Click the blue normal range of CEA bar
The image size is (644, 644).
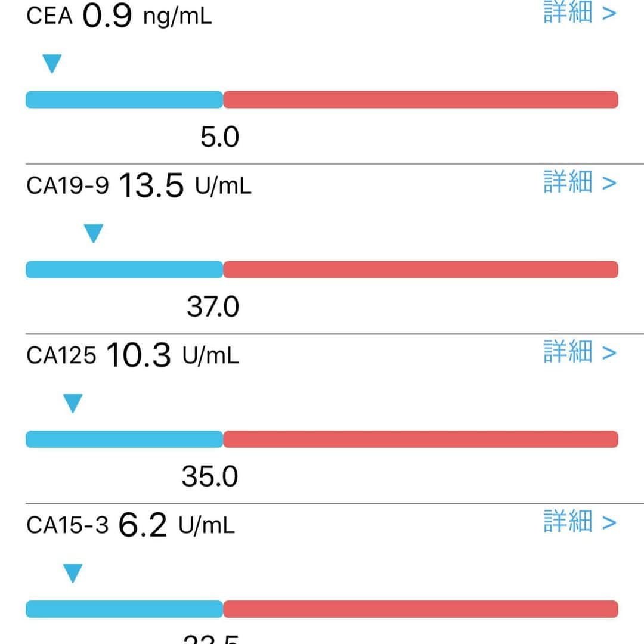click(125, 100)
